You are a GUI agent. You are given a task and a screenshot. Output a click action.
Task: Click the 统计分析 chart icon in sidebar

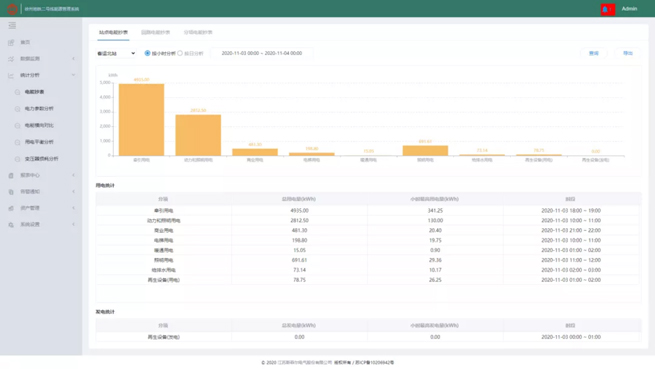(x=11, y=75)
